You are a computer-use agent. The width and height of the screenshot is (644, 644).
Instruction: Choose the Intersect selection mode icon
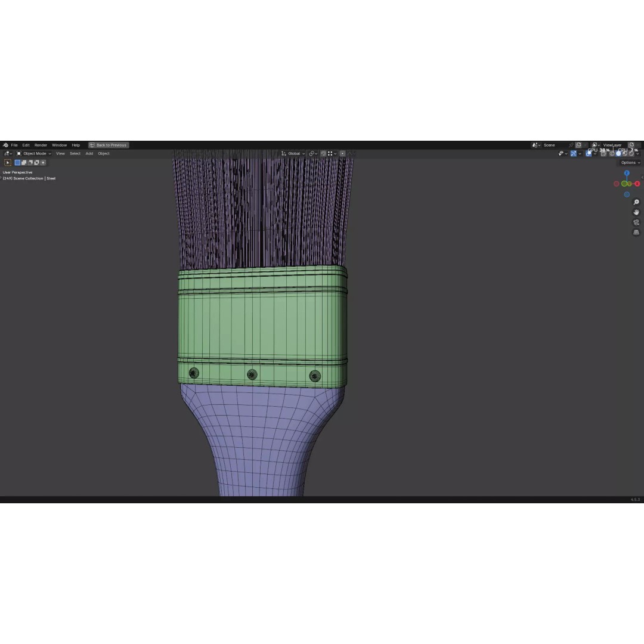[43, 163]
